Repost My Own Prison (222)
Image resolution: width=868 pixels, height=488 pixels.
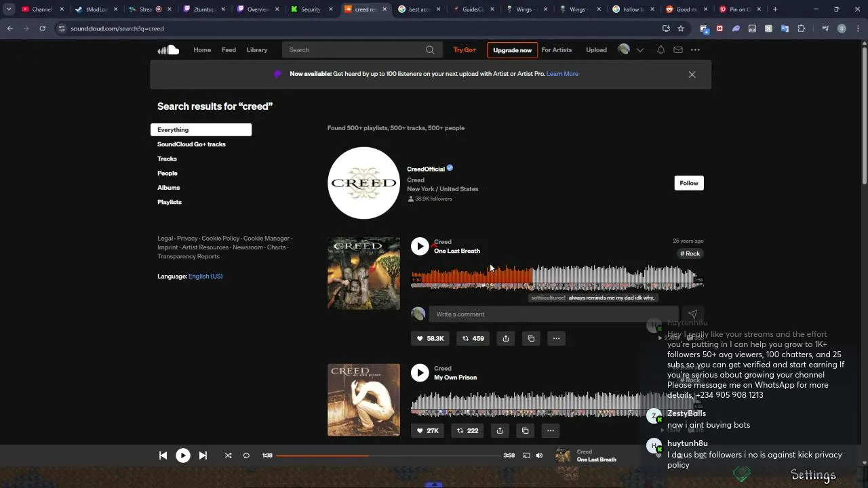467,430
